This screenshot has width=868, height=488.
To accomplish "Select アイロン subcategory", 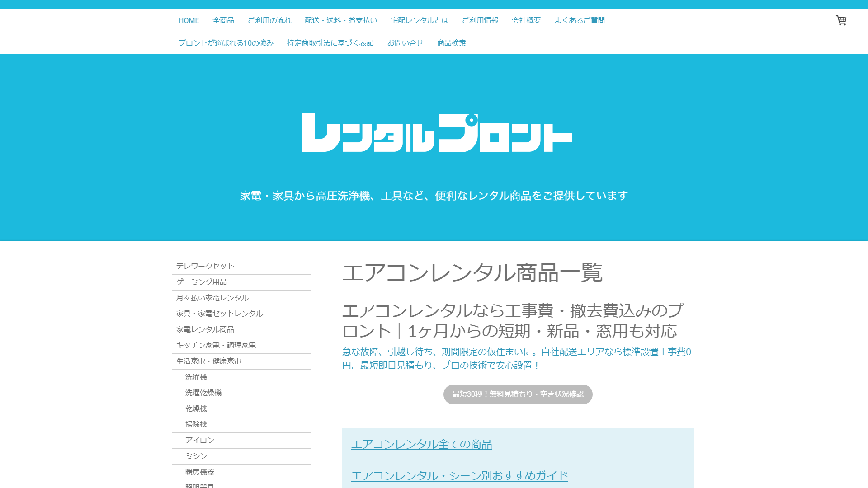I will tap(241, 440).
